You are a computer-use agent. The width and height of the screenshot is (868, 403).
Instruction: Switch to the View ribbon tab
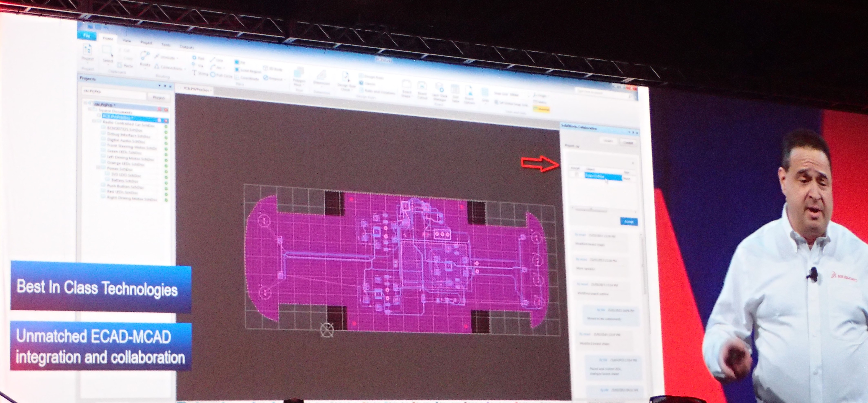coord(127,41)
